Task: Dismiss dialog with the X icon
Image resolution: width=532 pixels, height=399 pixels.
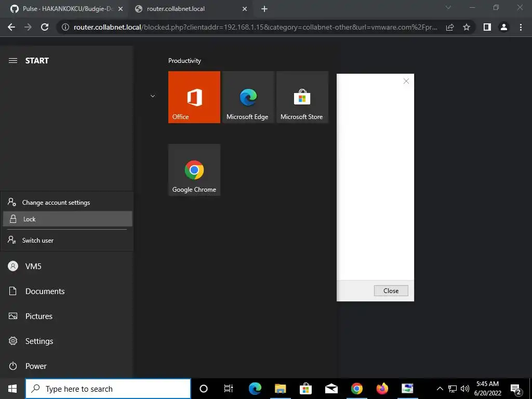Action: pyautogui.click(x=406, y=81)
